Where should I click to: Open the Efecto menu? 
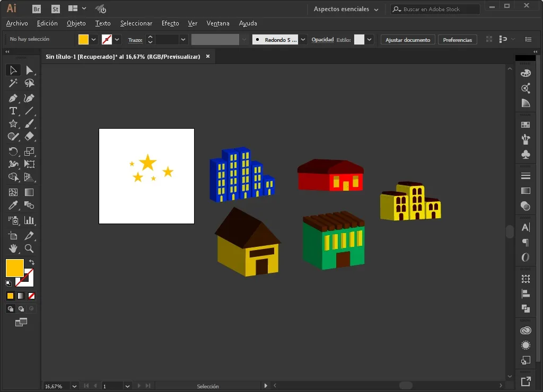pyautogui.click(x=170, y=23)
